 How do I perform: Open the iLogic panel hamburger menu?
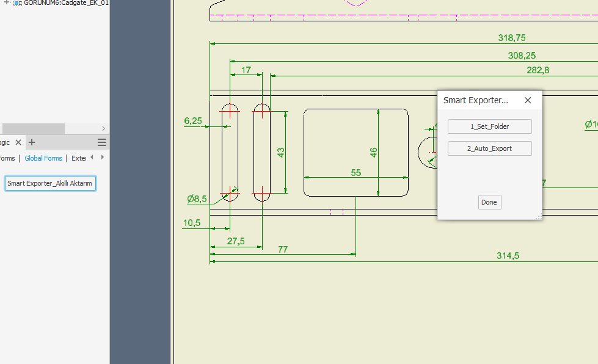coord(102,142)
